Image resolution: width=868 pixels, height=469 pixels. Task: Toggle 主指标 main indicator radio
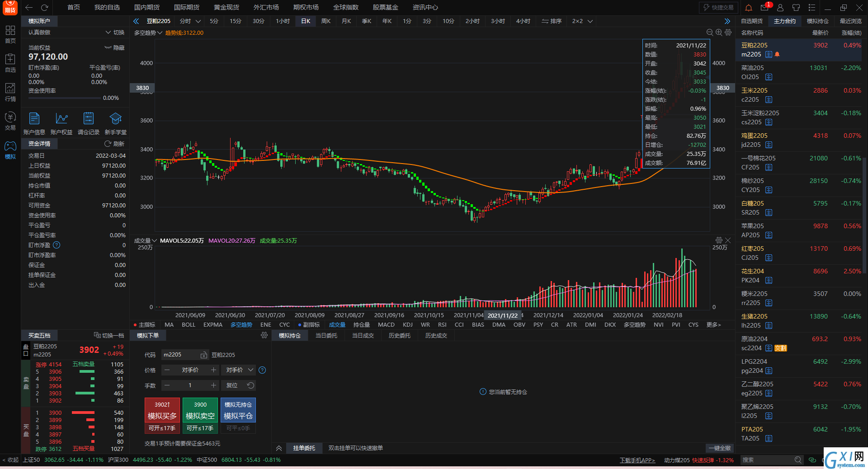click(144, 325)
